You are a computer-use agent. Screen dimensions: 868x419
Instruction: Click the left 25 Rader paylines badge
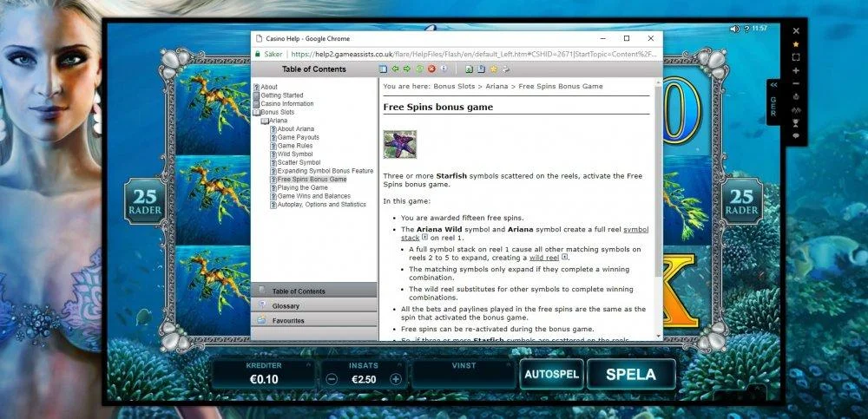click(x=145, y=201)
